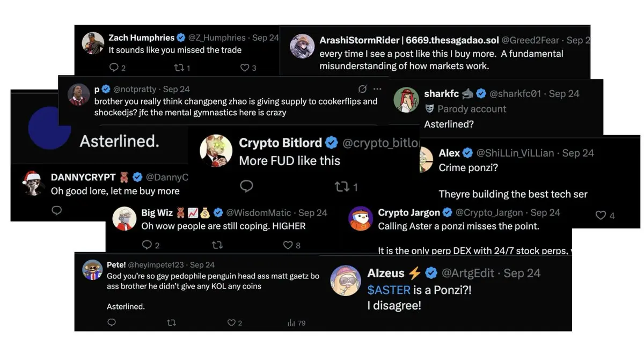Like Zach Humphries' tweet
644x354 pixels.
pos(245,68)
